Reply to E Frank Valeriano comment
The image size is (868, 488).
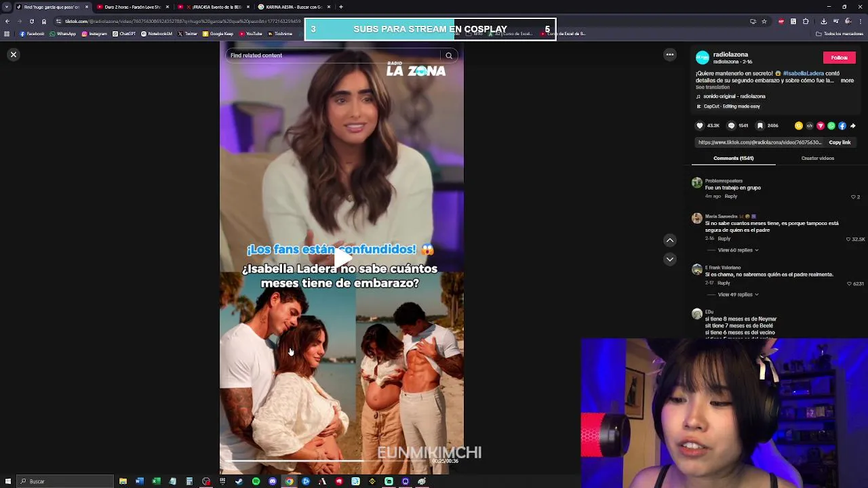[x=724, y=283]
